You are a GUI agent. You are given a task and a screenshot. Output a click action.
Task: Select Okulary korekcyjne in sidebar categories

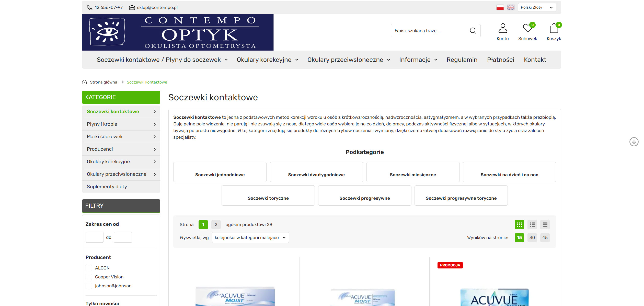point(108,162)
